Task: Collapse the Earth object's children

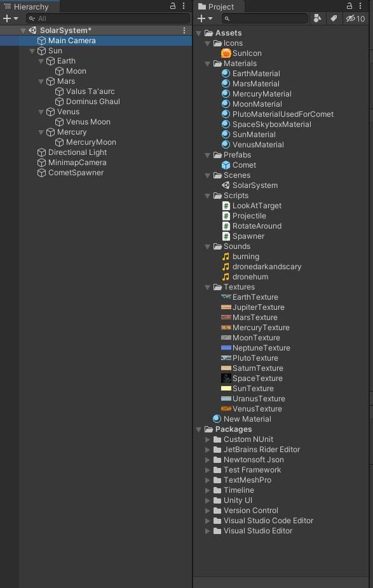Action: coord(41,61)
